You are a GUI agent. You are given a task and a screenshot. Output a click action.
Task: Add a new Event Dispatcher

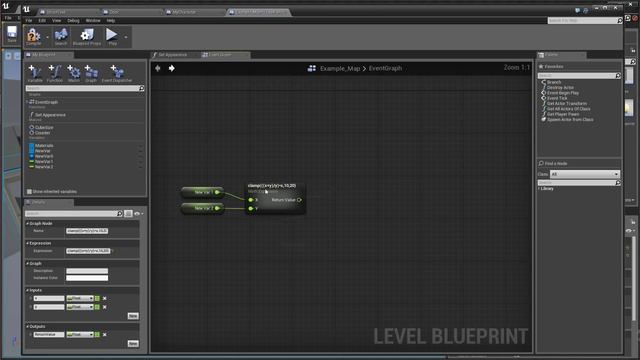[x=117, y=73]
